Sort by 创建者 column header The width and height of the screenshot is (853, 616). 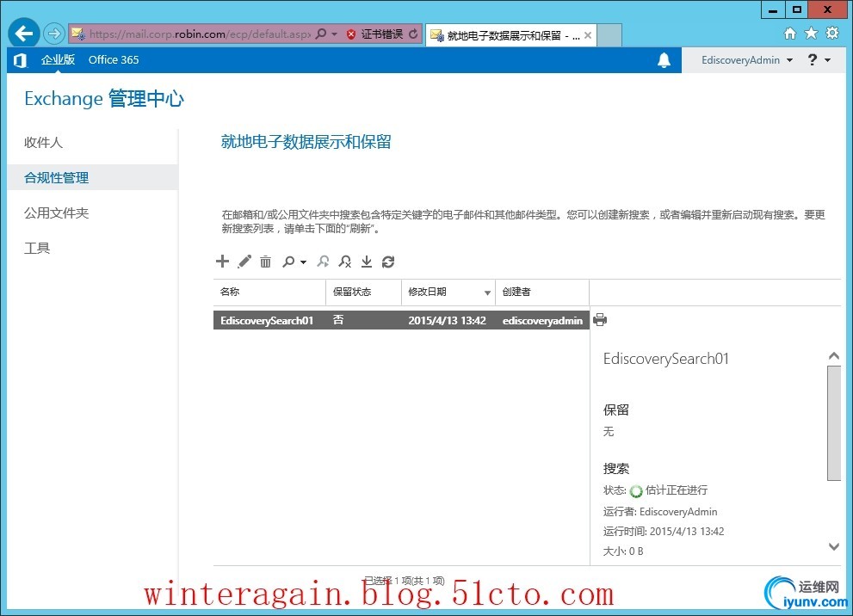point(542,292)
